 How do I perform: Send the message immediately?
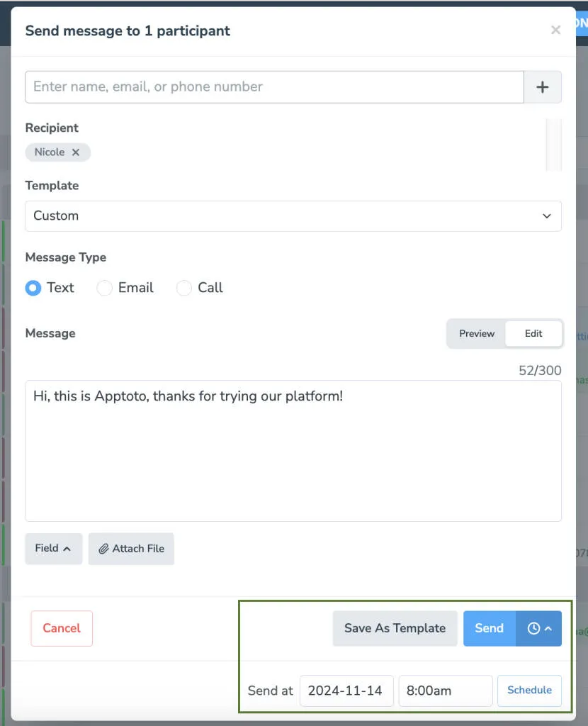(489, 628)
